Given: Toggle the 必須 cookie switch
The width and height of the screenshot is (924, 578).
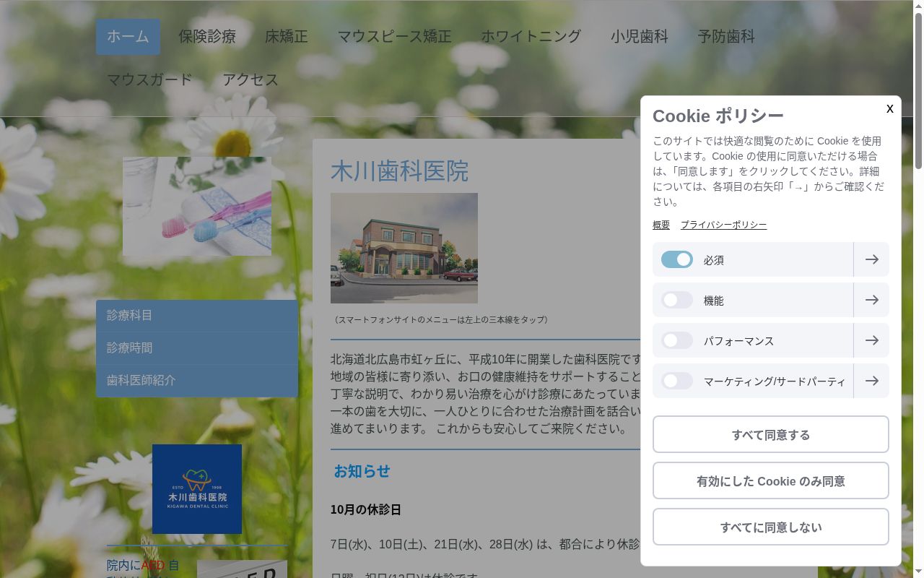Looking at the screenshot, I should coord(677,259).
